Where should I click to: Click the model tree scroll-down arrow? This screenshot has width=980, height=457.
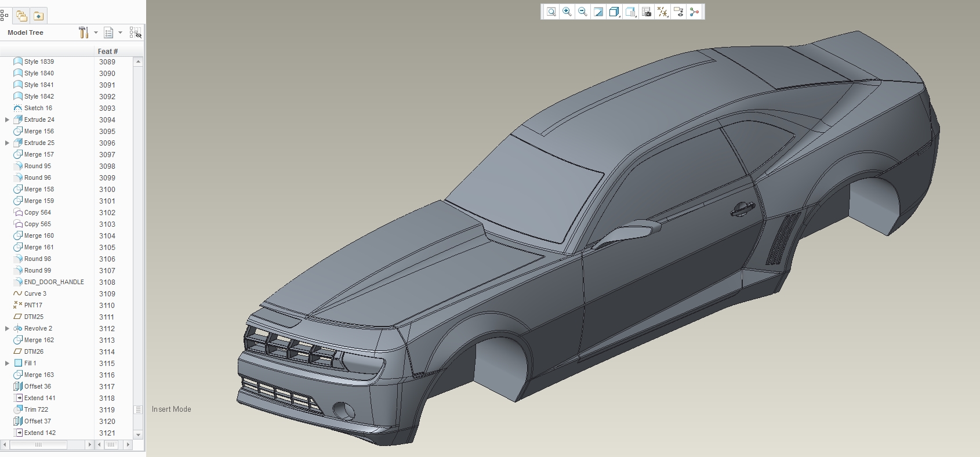[x=138, y=434]
